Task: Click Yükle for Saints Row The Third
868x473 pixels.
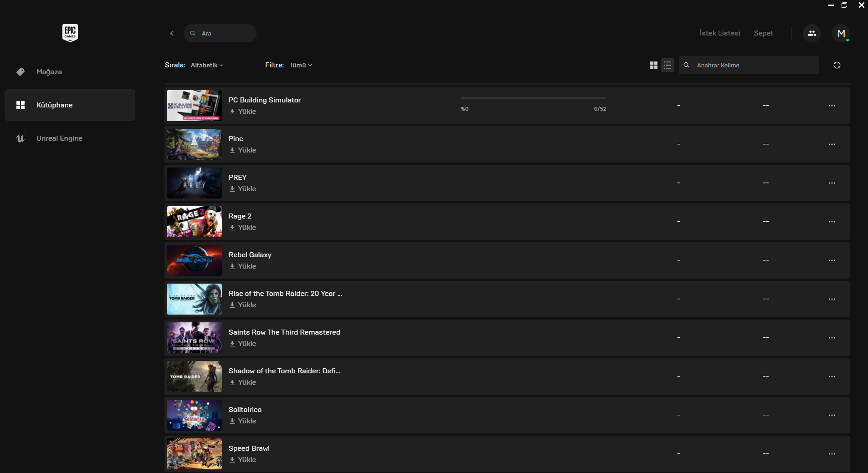Action: coord(243,344)
